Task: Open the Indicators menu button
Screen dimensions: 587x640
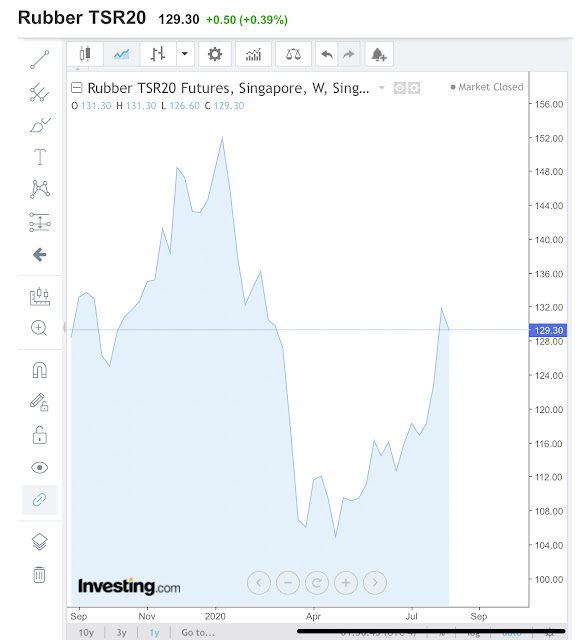Action: [x=253, y=54]
